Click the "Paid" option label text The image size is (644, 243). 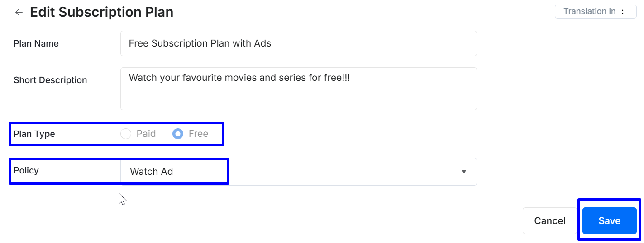[x=146, y=134]
